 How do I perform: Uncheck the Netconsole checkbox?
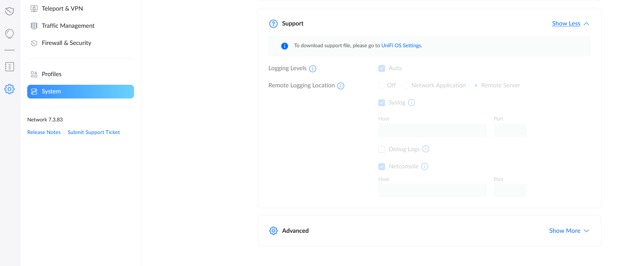point(382,167)
